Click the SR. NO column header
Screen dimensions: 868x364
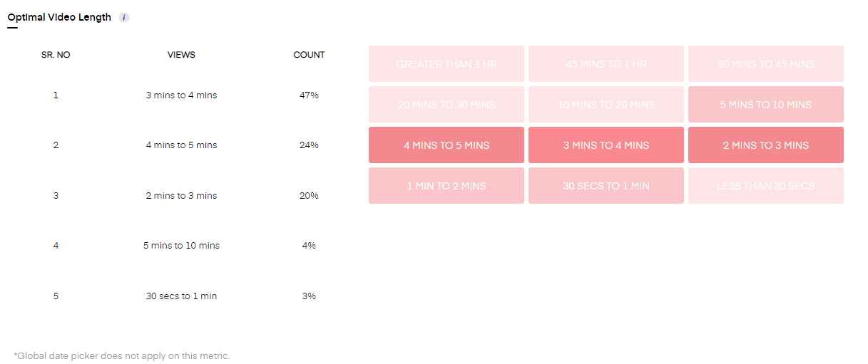[56, 55]
